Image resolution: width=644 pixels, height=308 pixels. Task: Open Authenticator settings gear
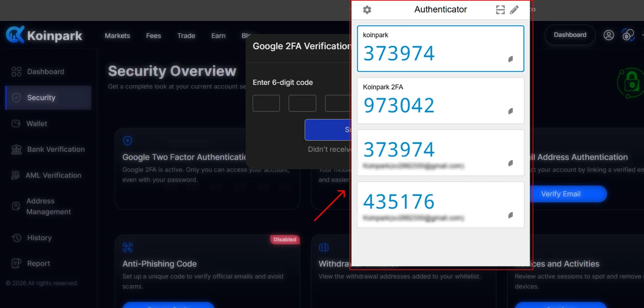367,10
